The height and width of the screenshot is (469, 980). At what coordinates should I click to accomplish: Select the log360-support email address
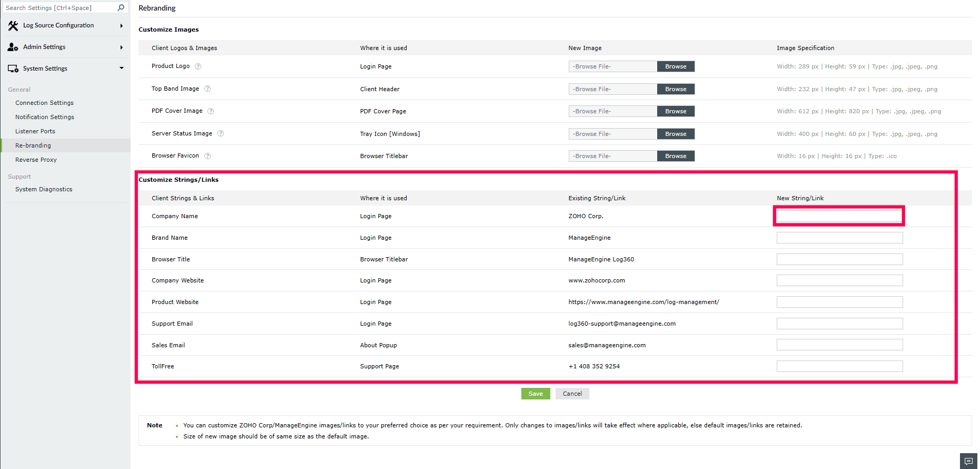pos(622,324)
